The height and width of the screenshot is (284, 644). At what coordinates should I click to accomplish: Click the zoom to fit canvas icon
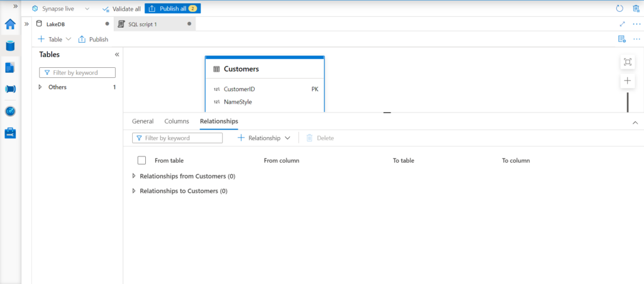tap(627, 62)
